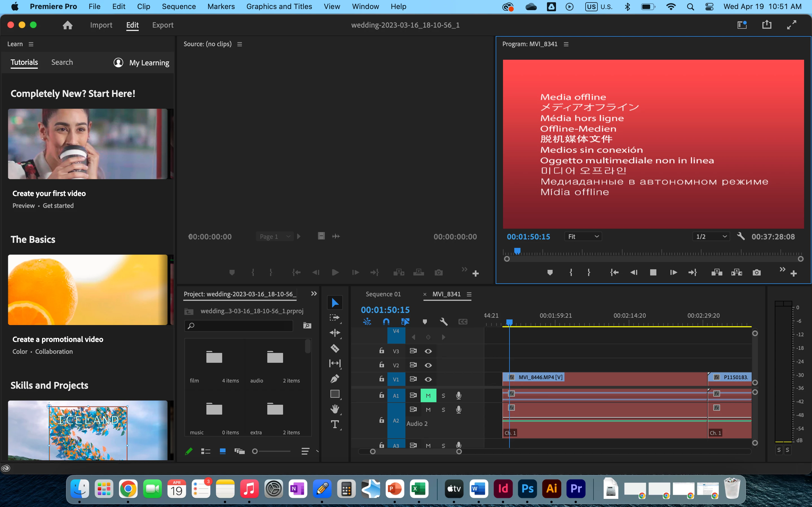Select the Hand tool
This screenshot has width=812, height=507.
coord(335,409)
